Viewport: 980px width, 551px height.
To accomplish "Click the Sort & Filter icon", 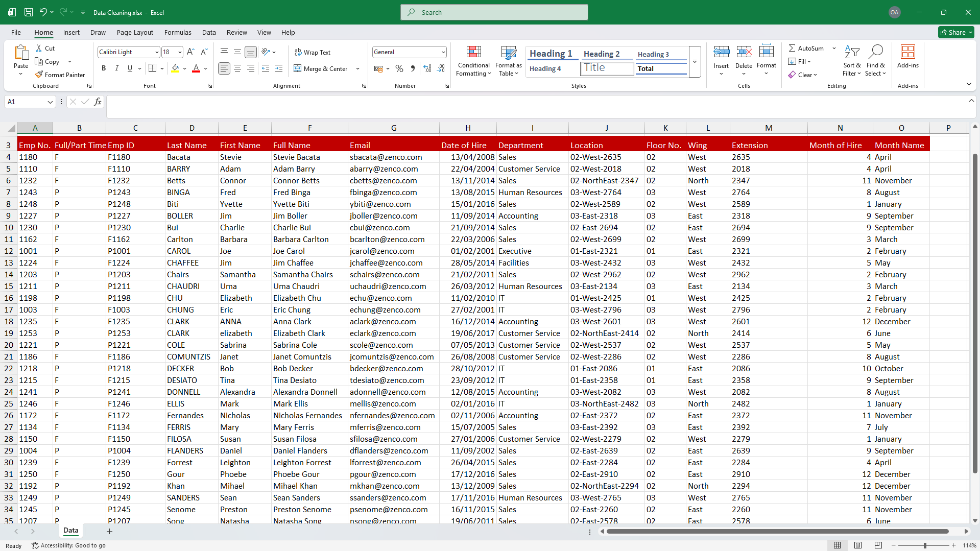I will [x=851, y=61].
